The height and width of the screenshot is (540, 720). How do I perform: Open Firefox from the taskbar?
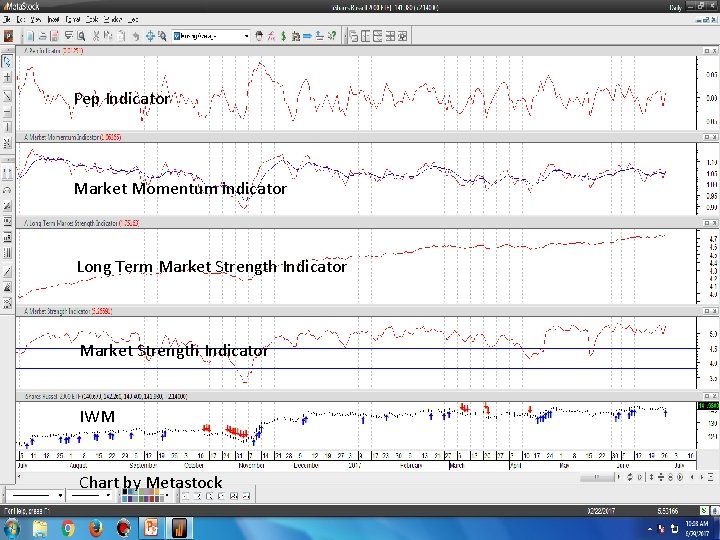click(x=96, y=528)
